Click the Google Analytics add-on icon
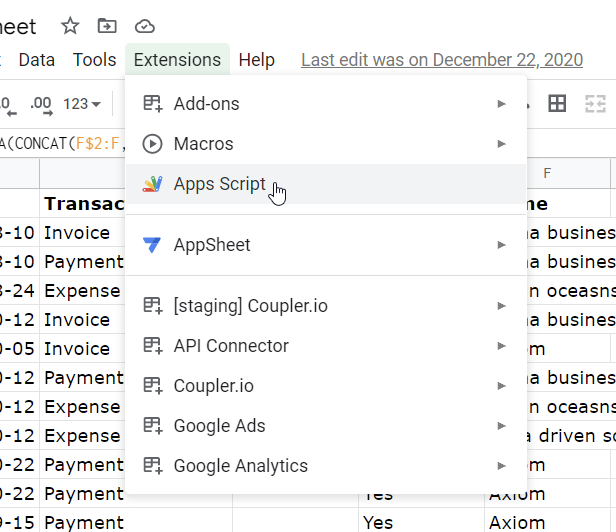 point(152,466)
